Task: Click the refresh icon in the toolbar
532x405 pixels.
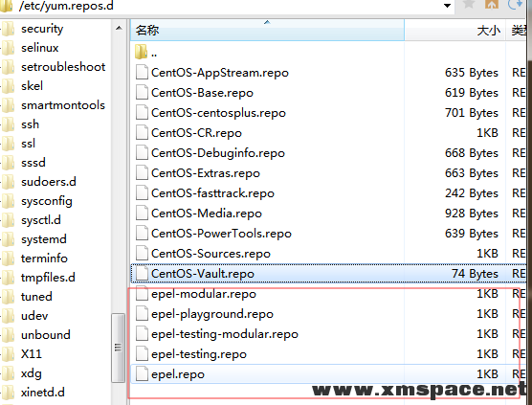Action: click(515, 4)
